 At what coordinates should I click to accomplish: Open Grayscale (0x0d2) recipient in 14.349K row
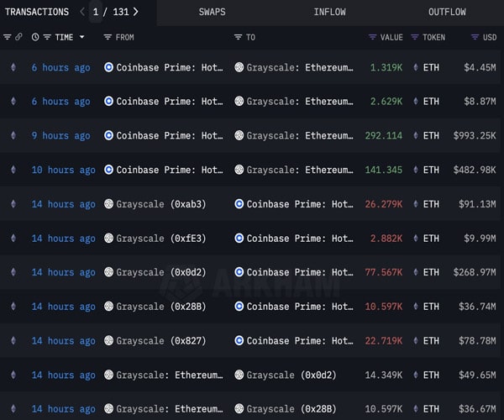pos(291,375)
